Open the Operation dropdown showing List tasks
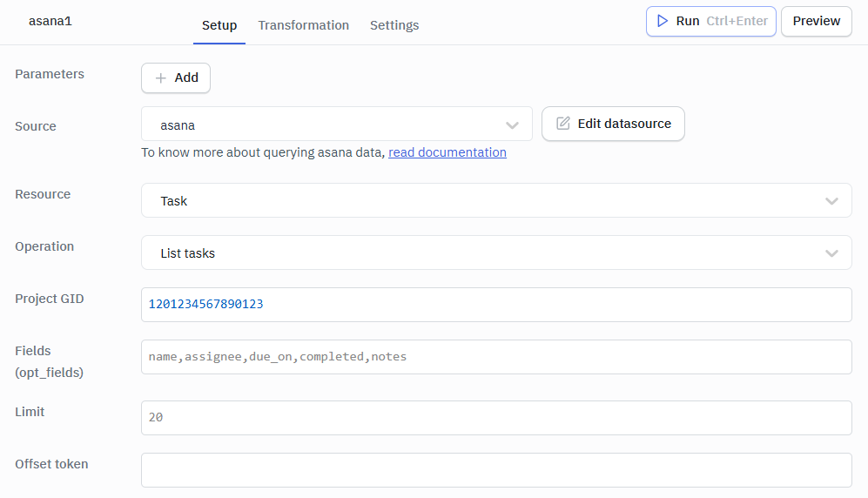Screen dimensions: 868x498 (496, 252)
